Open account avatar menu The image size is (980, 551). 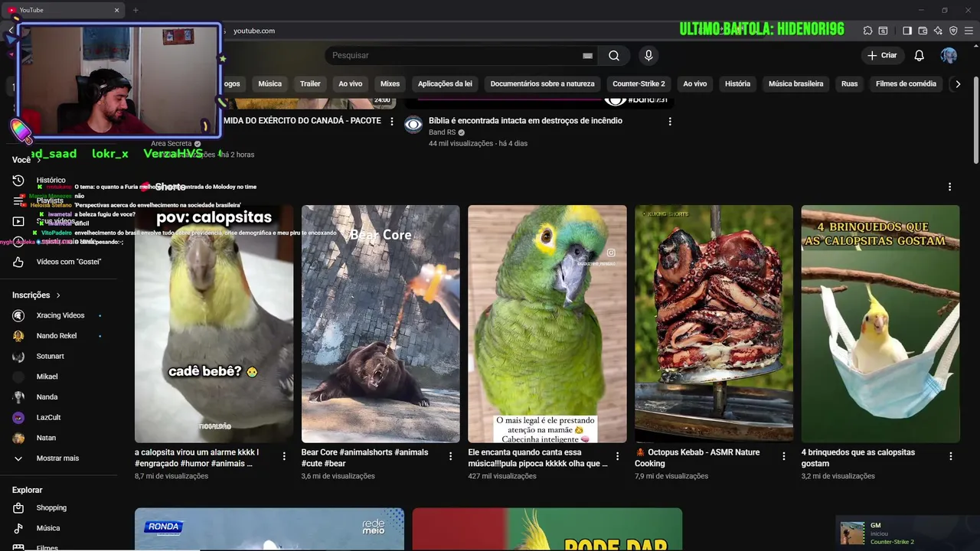(949, 55)
